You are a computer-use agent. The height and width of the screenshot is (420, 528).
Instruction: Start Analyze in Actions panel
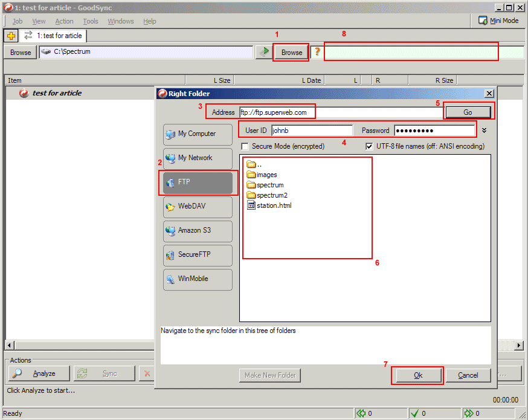[39, 373]
